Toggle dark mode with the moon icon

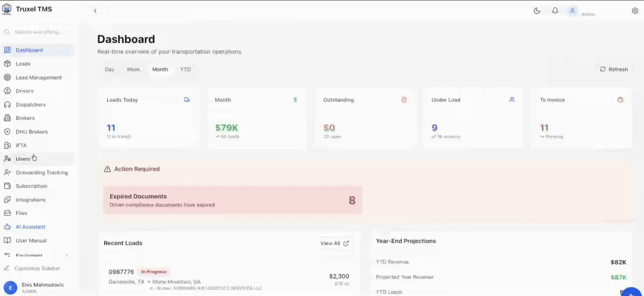click(536, 10)
